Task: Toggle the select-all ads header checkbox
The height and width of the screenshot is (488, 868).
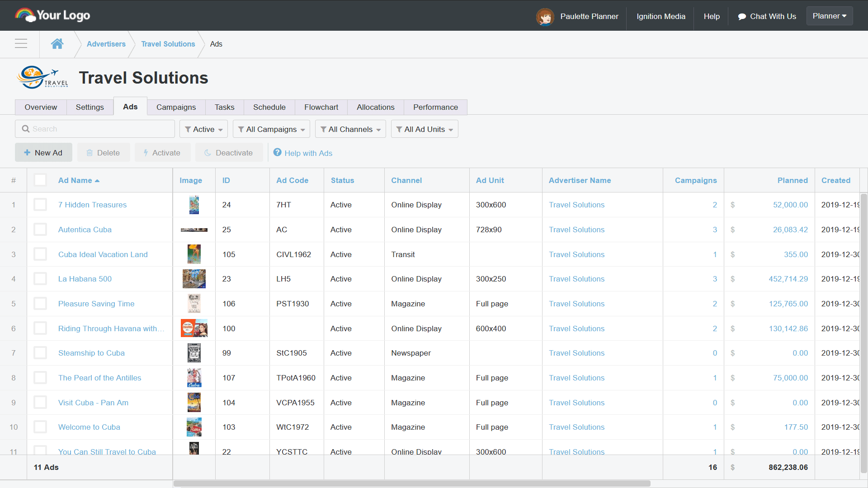Action: (40, 180)
